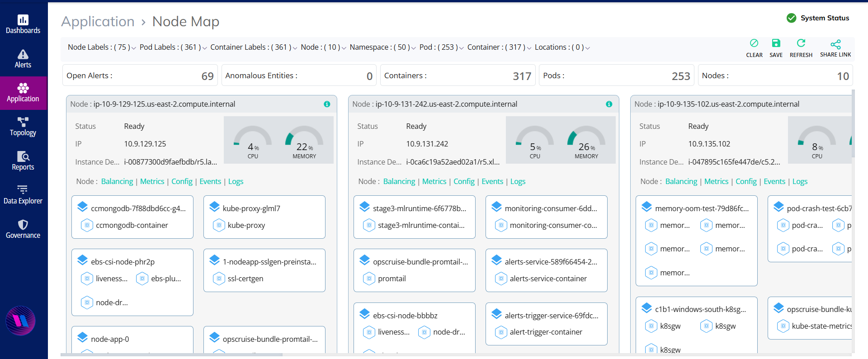Open Events for node ip-10-9-131-242
868x359 pixels.
pos(493,181)
